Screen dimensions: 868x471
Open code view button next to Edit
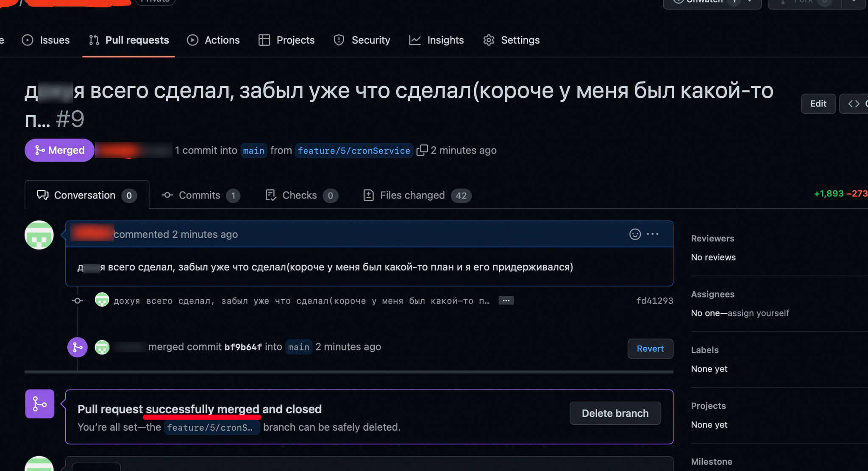[854, 104]
